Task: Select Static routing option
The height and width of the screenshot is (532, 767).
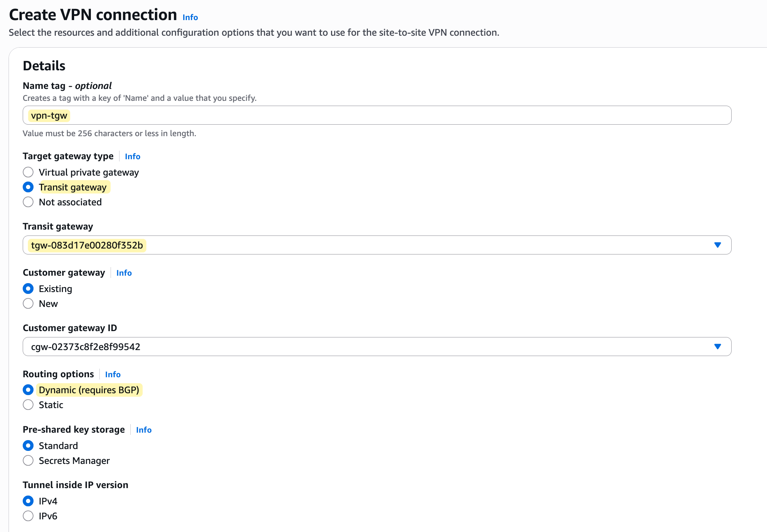Action: pos(28,405)
